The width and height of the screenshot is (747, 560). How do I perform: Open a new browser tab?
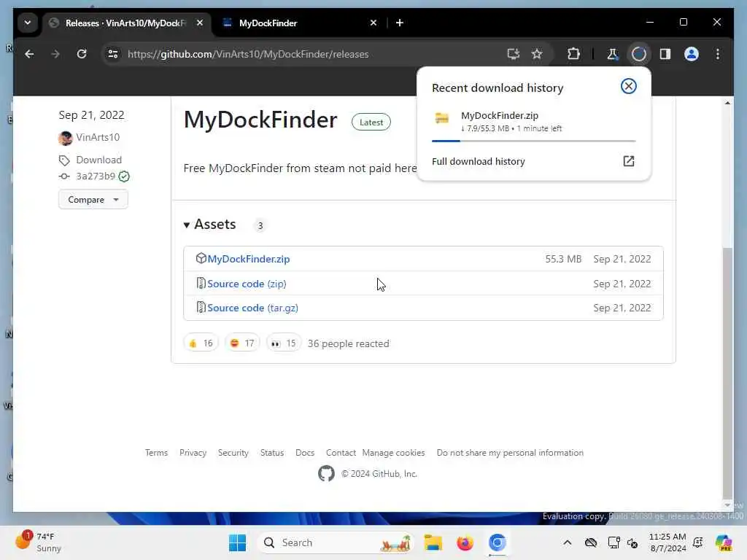pyautogui.click(x=400, y=23)
